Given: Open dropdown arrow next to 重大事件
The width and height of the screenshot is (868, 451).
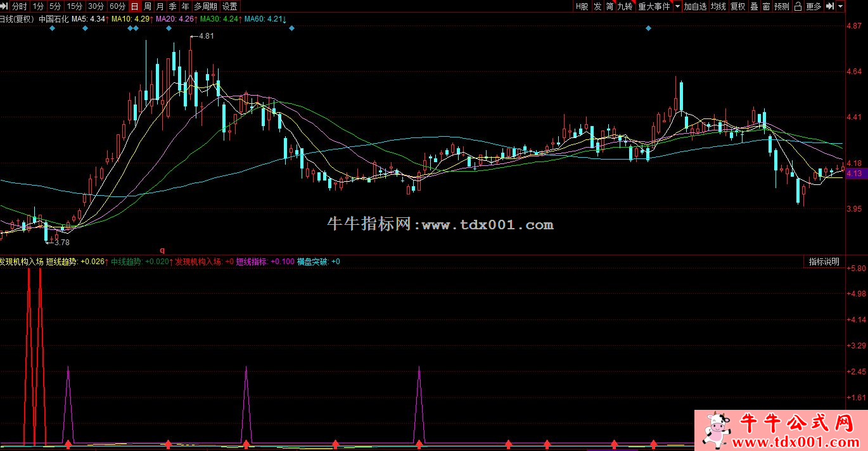Looking at the screenshot, I should (677, 6).
